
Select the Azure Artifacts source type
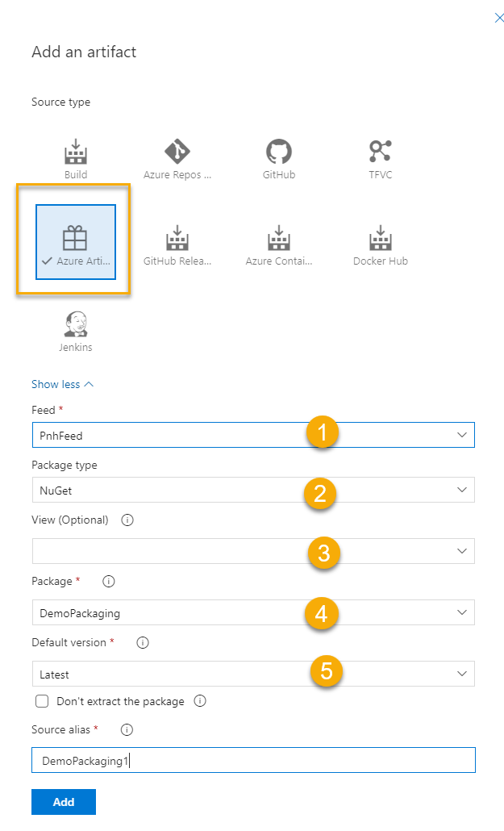(x=76, y=241)
